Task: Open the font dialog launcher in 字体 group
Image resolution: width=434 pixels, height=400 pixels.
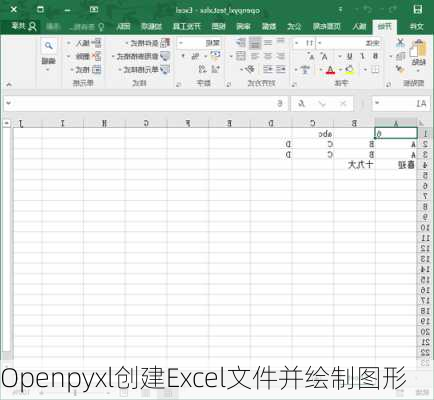Action: [295, 85]
